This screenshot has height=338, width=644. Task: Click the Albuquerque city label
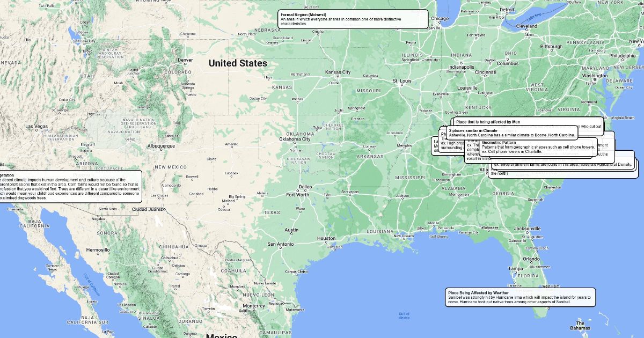[x=161, y=146]
